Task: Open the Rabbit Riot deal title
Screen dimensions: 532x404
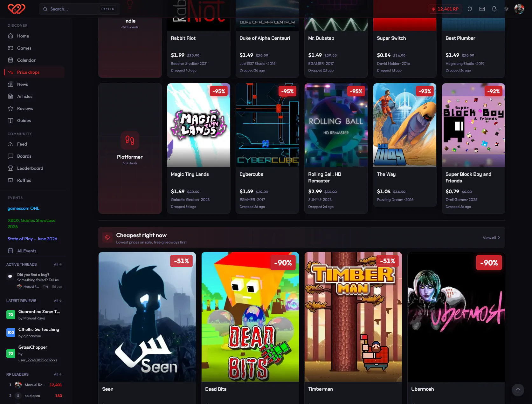Action: pyautogui.click(x=183, y=38)
